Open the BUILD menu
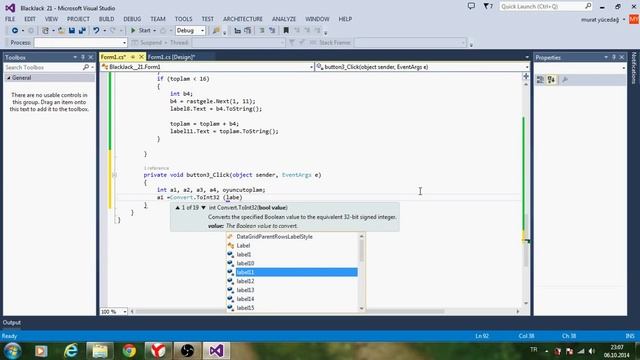The image size is (640, 360). tap(107, 19)
